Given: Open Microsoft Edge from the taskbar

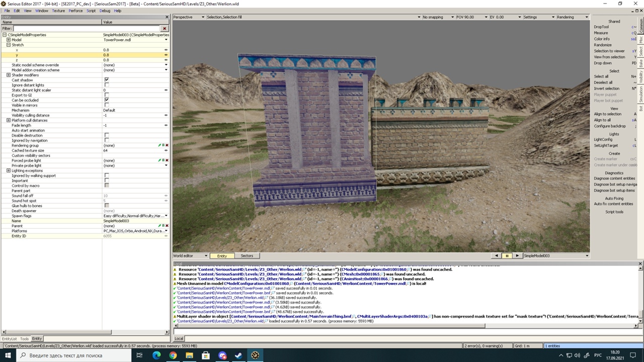Looking at the screenshot, I should click(x=156, y=355).
